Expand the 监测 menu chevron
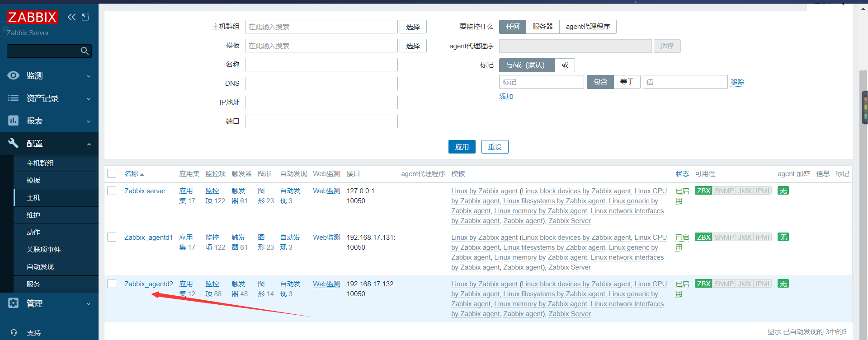The image size is (868, 340). [x=89, y=76]
